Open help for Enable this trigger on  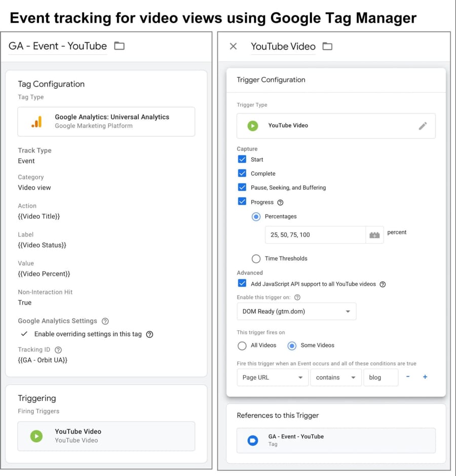(x=297, y=298)
